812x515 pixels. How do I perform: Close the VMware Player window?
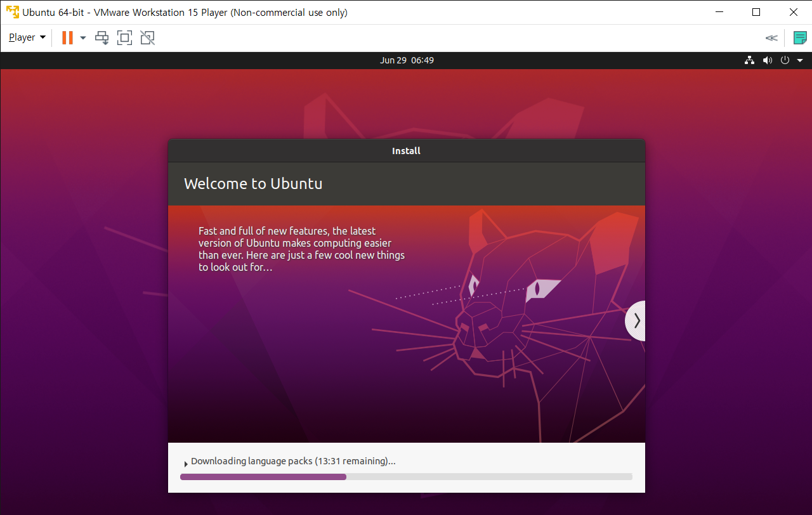tap(794, 12)
